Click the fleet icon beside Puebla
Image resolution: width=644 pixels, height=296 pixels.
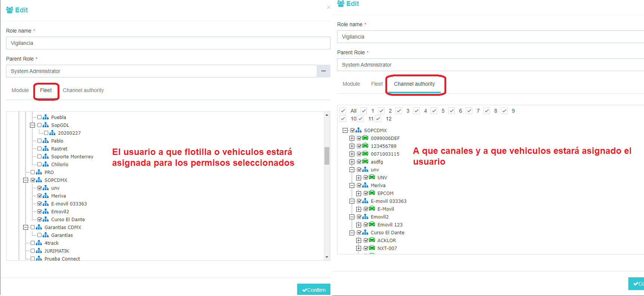coord(46,117)
